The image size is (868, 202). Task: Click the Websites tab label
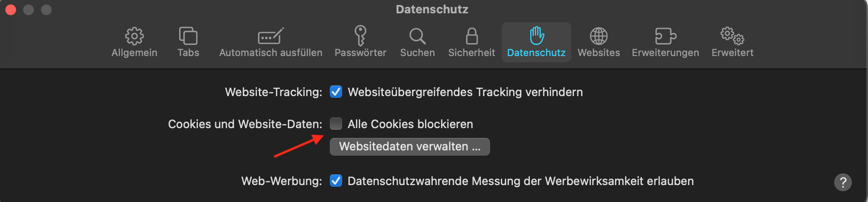pyautogui.click(x=598, y=53)
